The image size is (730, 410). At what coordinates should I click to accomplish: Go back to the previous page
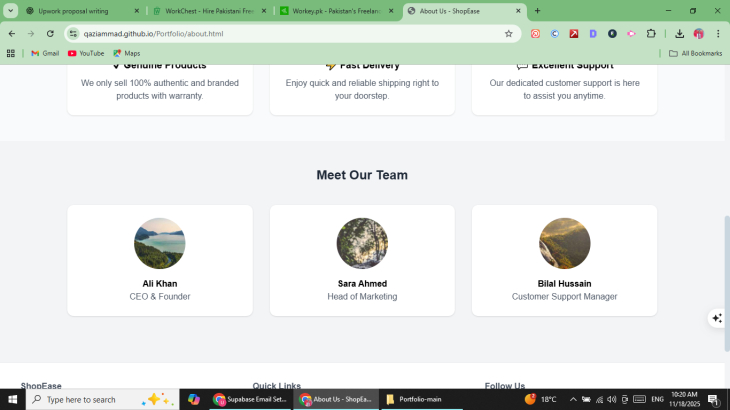(12, 33)
